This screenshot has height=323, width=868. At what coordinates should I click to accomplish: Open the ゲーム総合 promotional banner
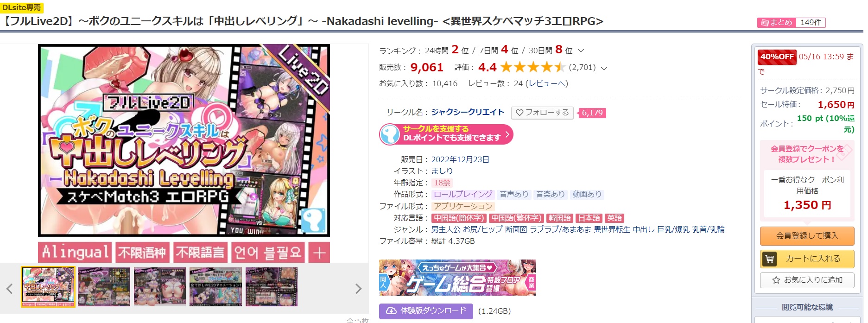coord(457,278)
